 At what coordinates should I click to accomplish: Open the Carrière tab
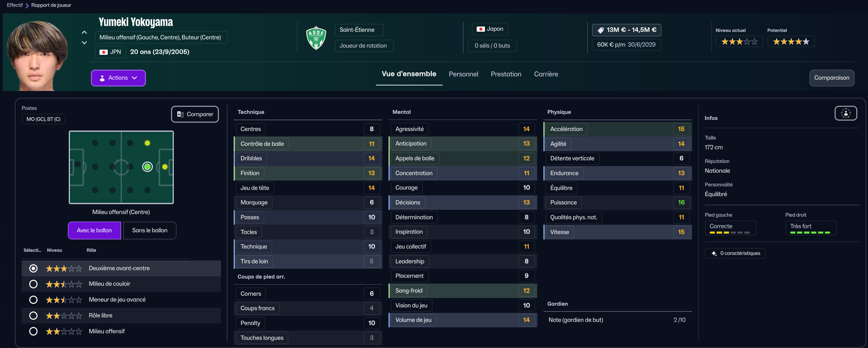click(x=546, y=74)
